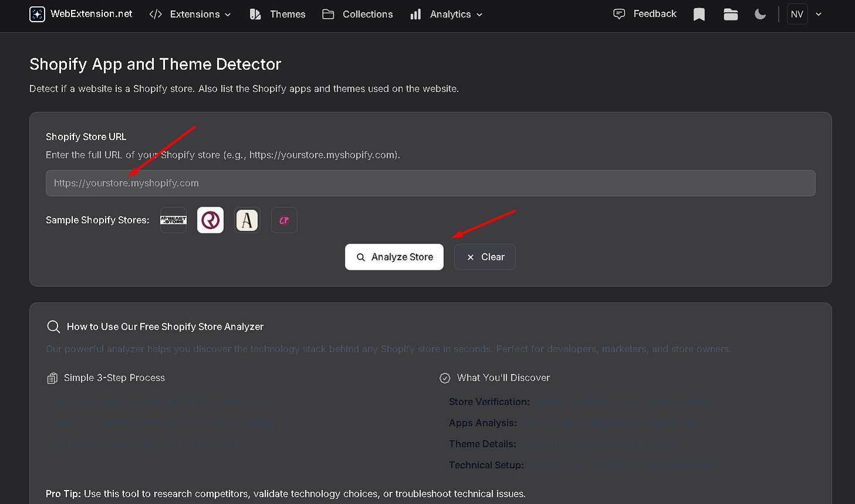Open the NV user avatar

(797, 14)
